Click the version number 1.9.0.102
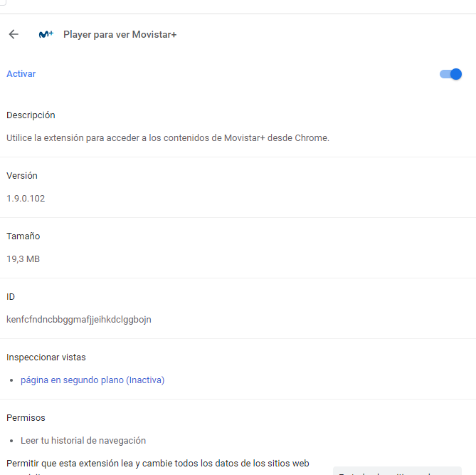 tap(26, 199)
